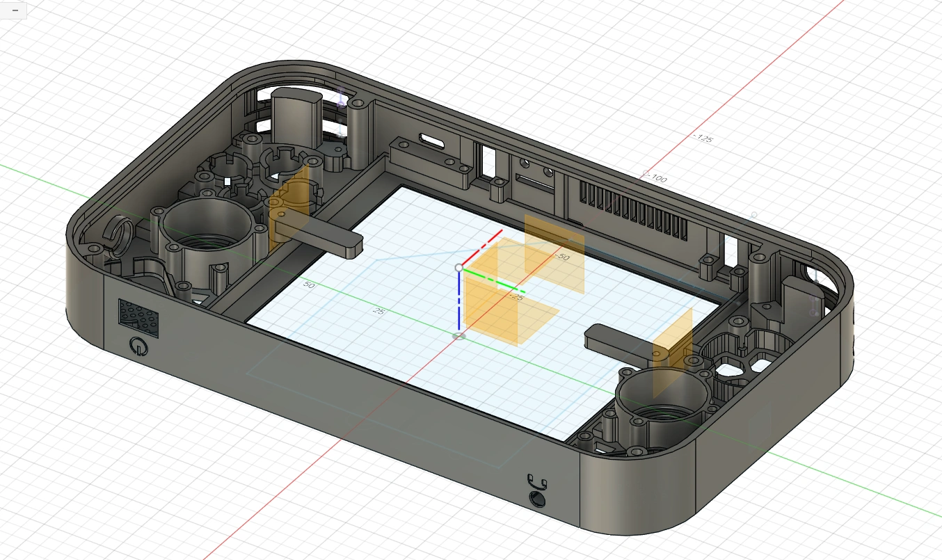Select the dotted speaker grille above the power symbol

[138, 317]
